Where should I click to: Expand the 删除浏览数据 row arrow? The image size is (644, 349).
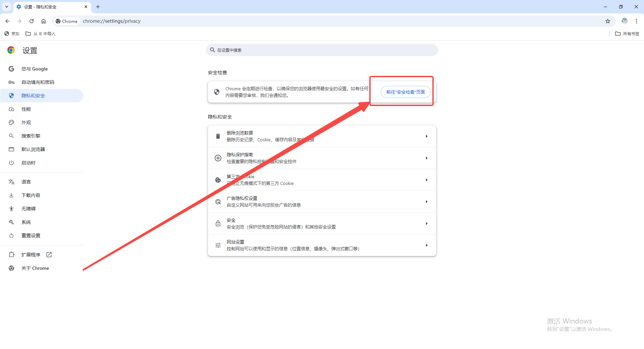point(427,136)
